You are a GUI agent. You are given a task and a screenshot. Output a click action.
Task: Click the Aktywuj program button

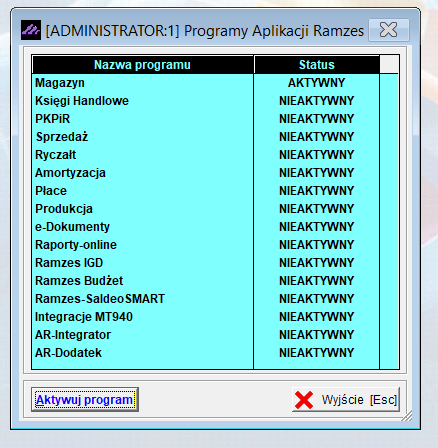[x=85, y=399]
